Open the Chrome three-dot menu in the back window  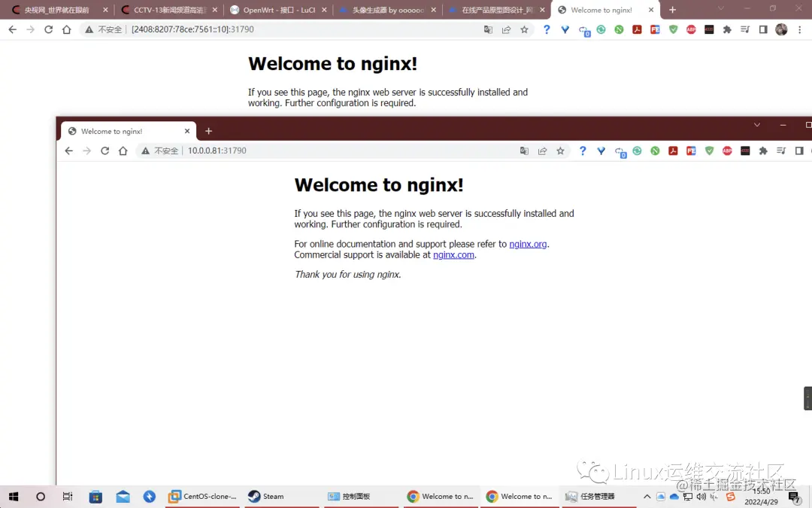(x=799, y=29)
